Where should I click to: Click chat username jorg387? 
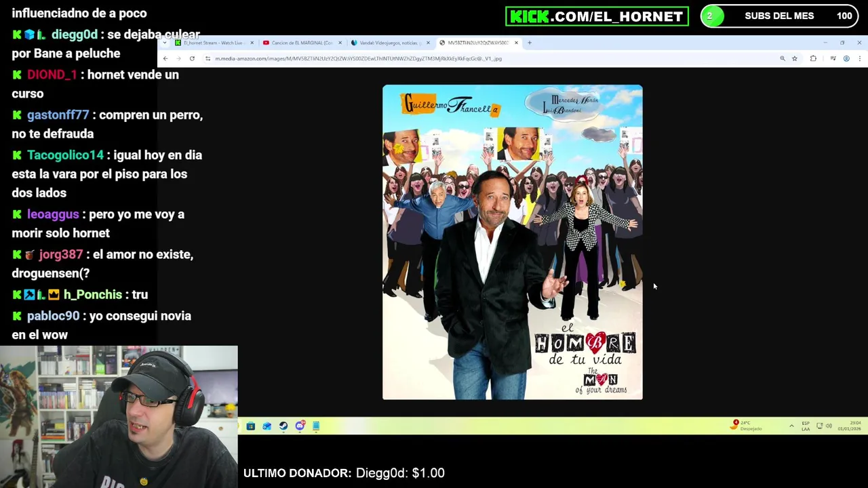point(60,254)
